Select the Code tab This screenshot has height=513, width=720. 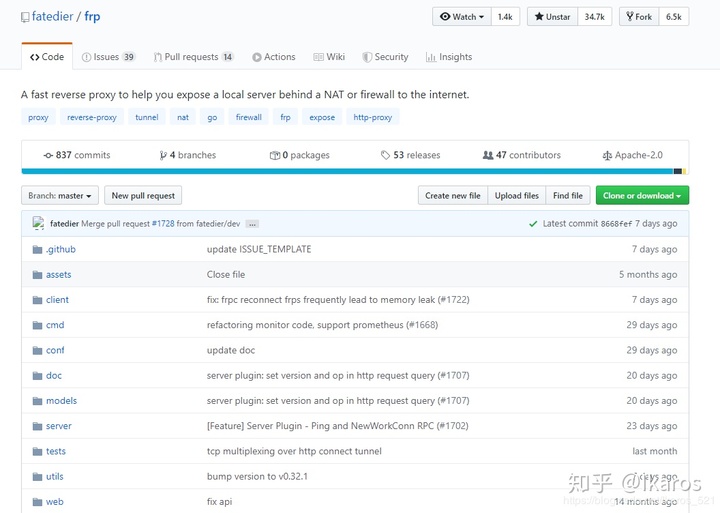point(47,57)
